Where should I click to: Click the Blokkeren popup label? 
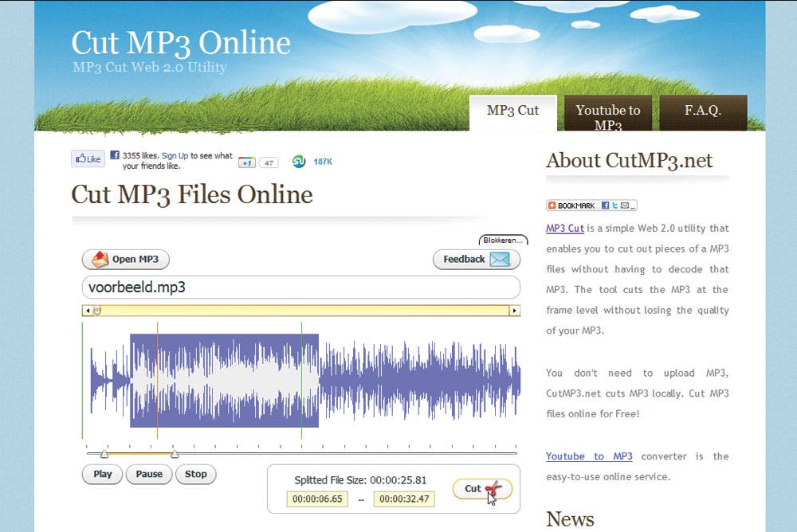point(503,240)
